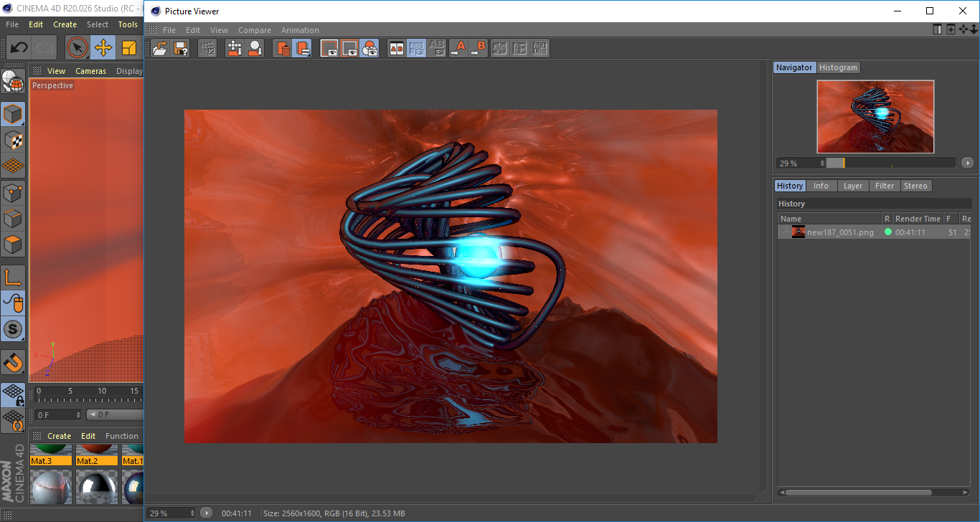The image size is (980, 522).
Task: Toggle the multi-pass display mode icon
Action: [x=369, y=49]
